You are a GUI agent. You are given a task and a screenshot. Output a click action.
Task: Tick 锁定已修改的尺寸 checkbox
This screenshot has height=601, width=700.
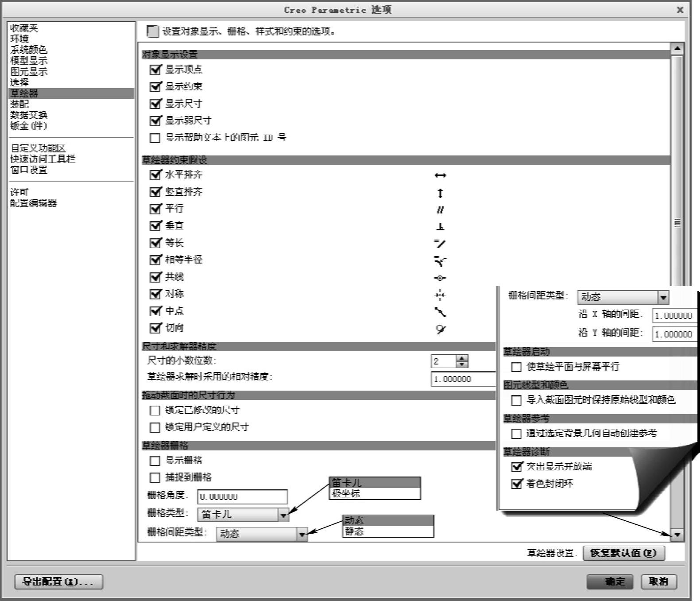155,411
